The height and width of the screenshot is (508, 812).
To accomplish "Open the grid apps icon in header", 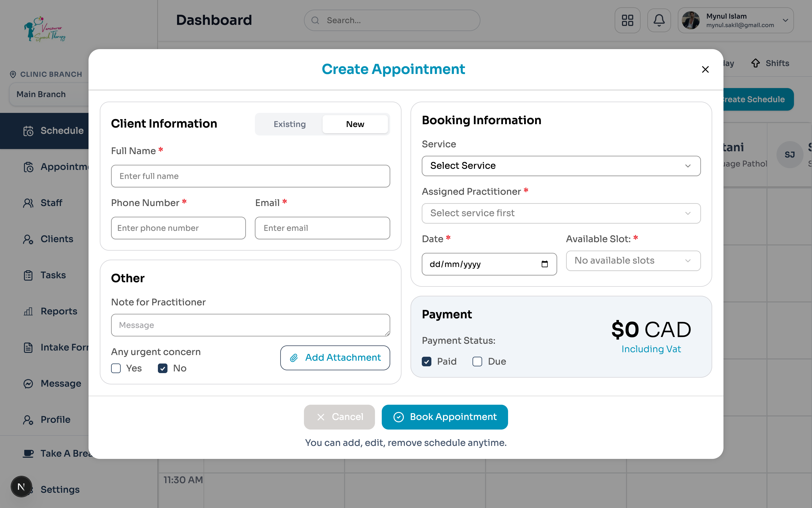I will pyautogui.click(x=627, y=21).
